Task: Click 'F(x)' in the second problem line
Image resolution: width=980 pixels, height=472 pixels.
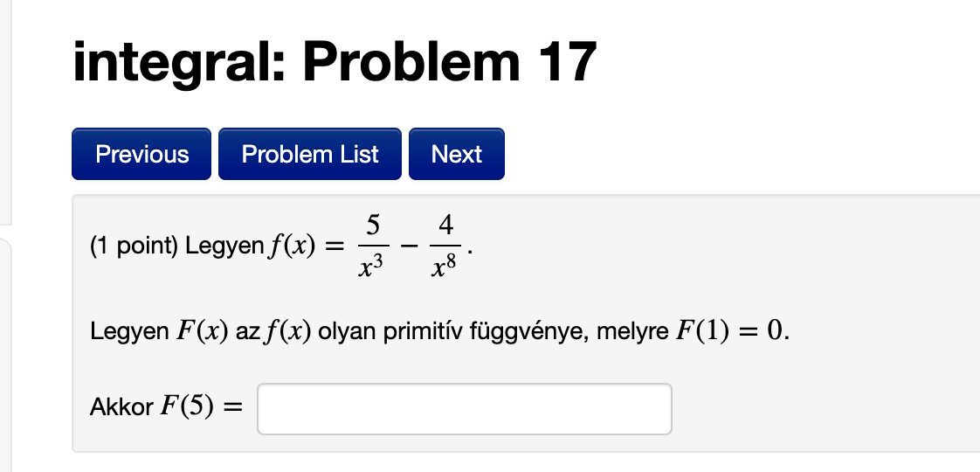Action: 203,332
